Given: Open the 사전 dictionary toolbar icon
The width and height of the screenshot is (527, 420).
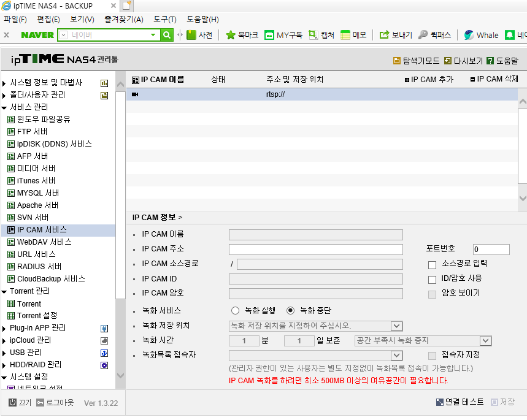Looking at the screenshot, I should click(x=191, y=35).
